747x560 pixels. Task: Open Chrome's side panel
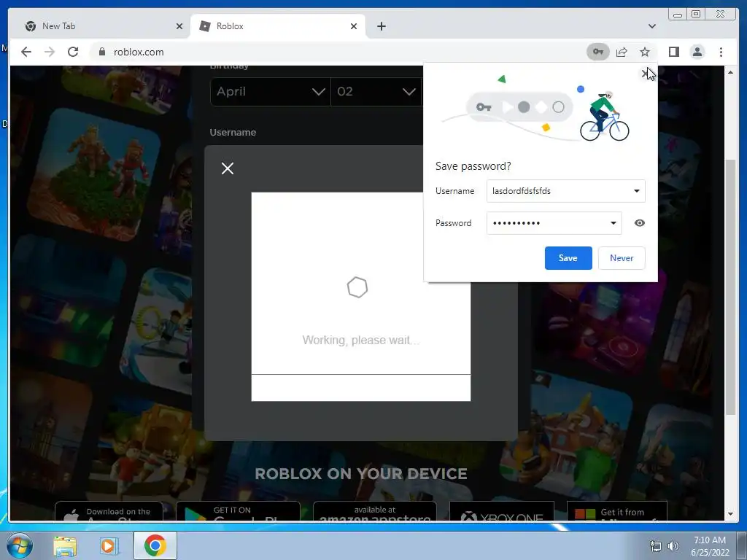coord(673,52)
